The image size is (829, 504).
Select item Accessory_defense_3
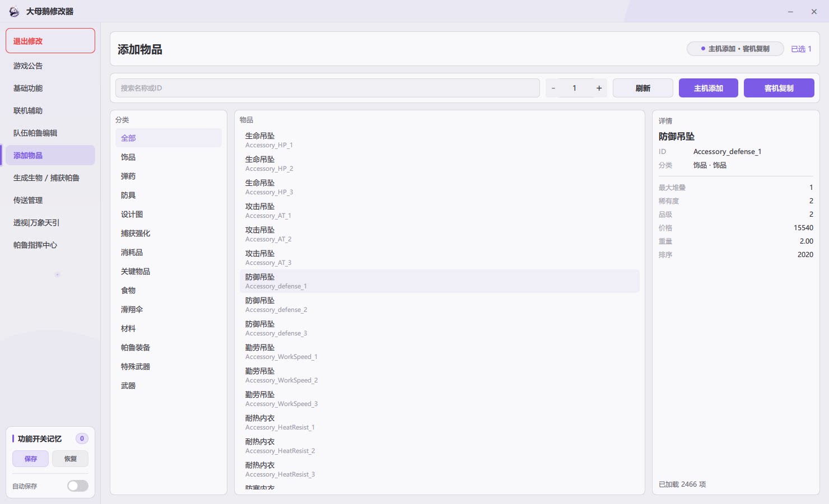click(x=440, y=328)
